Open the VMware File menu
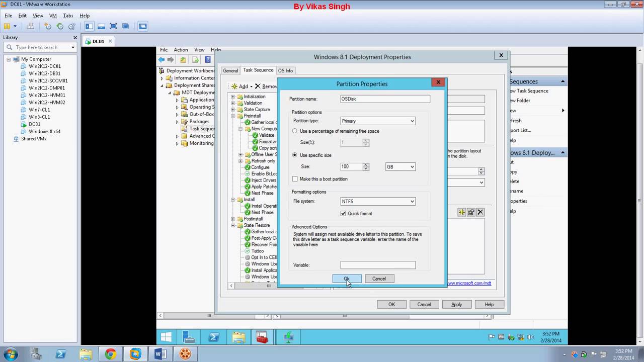The height and width of the screenshot is (362, 644). tap(8, 16)
